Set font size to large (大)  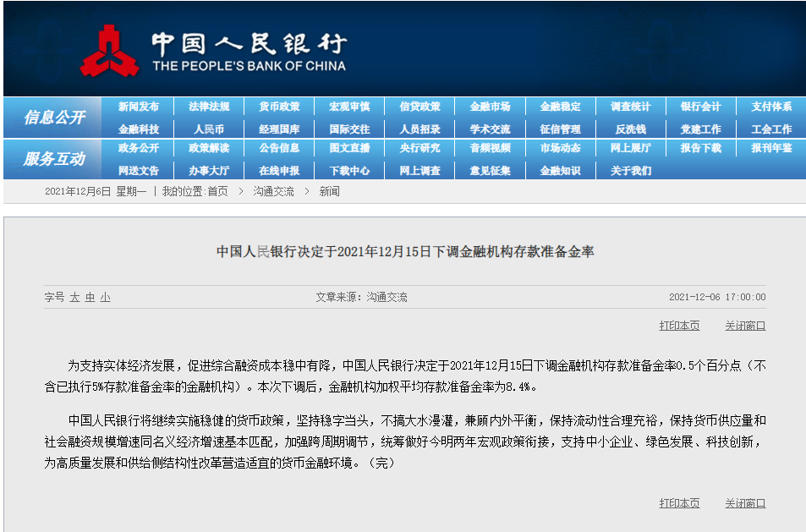(x=74, y=298)
